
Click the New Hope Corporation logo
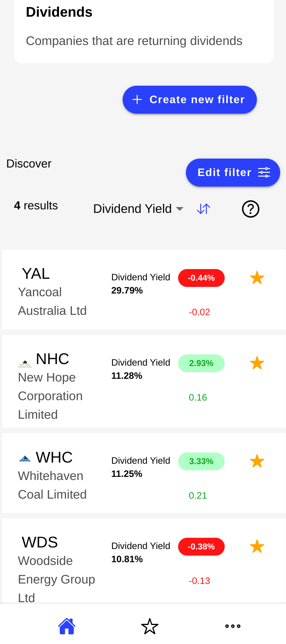tap(25, 364)
